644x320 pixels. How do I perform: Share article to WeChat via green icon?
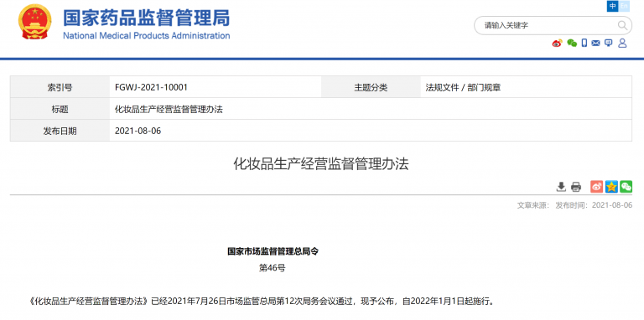626,187
